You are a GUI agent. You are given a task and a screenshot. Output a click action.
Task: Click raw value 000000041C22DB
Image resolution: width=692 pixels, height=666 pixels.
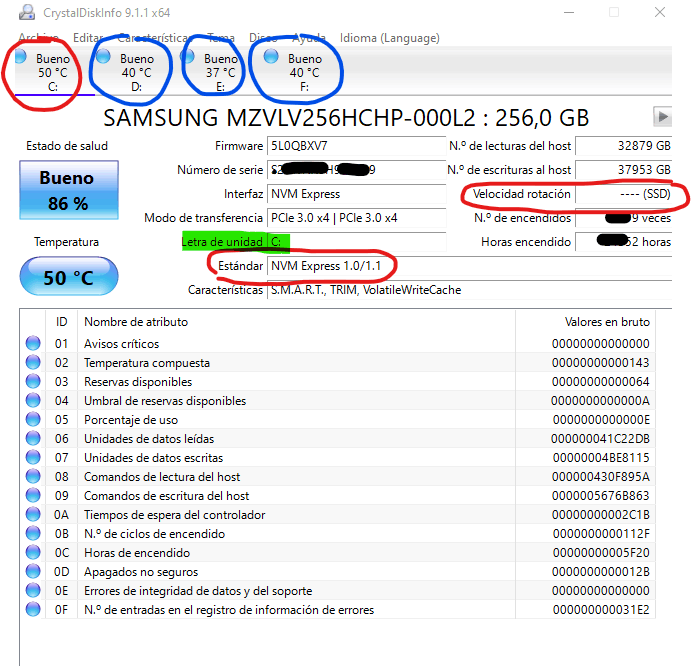600,439
